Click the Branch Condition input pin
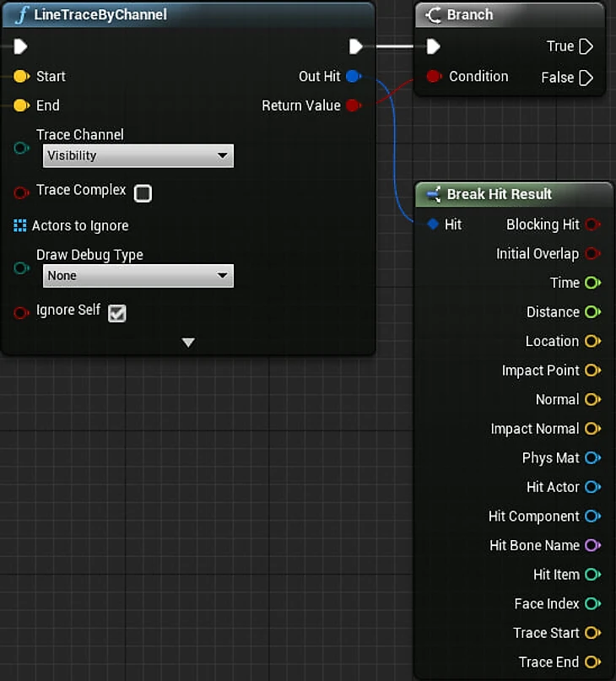Screen dimensions: 616x681 (x=434, y=77)
